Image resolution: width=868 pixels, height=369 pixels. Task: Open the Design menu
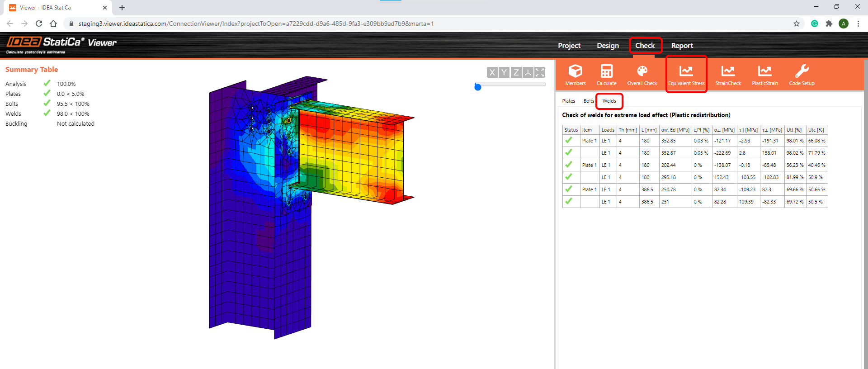click(608, 46)
